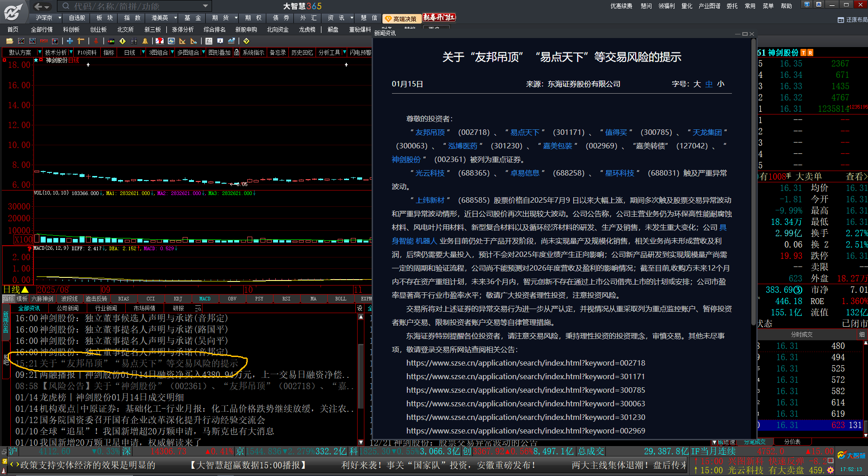Click the 光云科技 stock link
The width and height of the screenshot is (868, 476).
[430, 173]
